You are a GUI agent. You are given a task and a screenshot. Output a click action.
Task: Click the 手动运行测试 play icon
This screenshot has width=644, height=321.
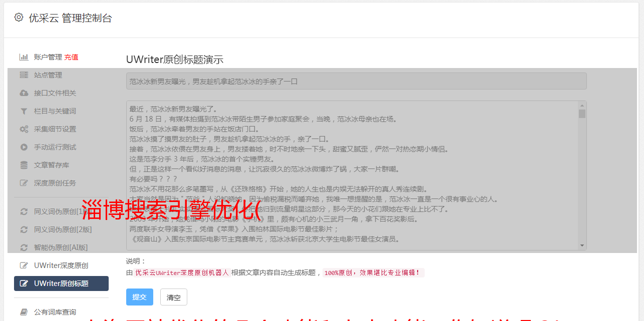[24, 147]
